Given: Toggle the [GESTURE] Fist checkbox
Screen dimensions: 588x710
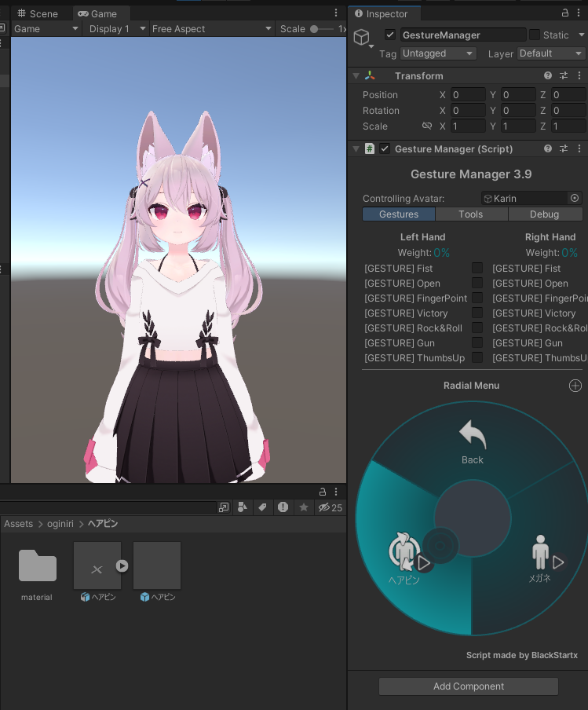Looking at the screenshot, I should point(477,268).
